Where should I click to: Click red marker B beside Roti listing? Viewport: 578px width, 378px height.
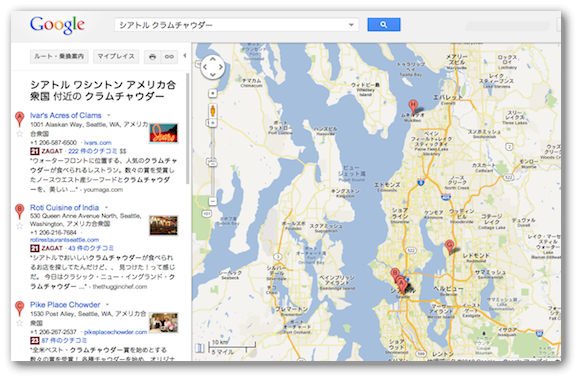coord(20,211)
